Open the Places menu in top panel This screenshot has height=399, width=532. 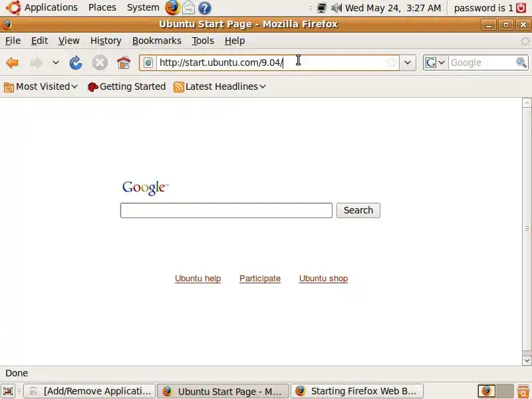click(102, 7)
